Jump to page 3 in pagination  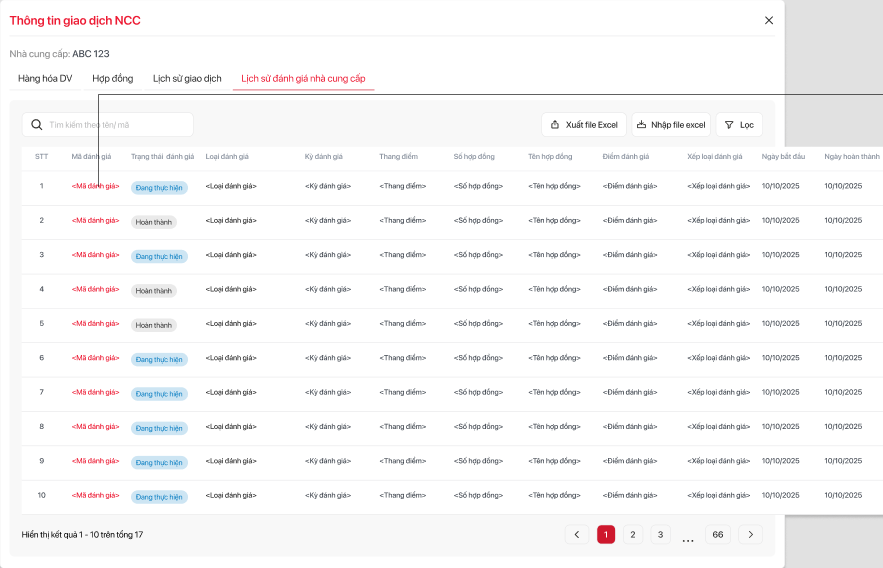[661, 534]
